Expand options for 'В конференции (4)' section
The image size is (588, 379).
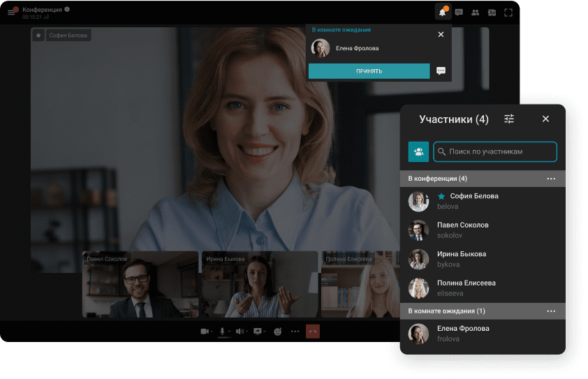[551, 179]
